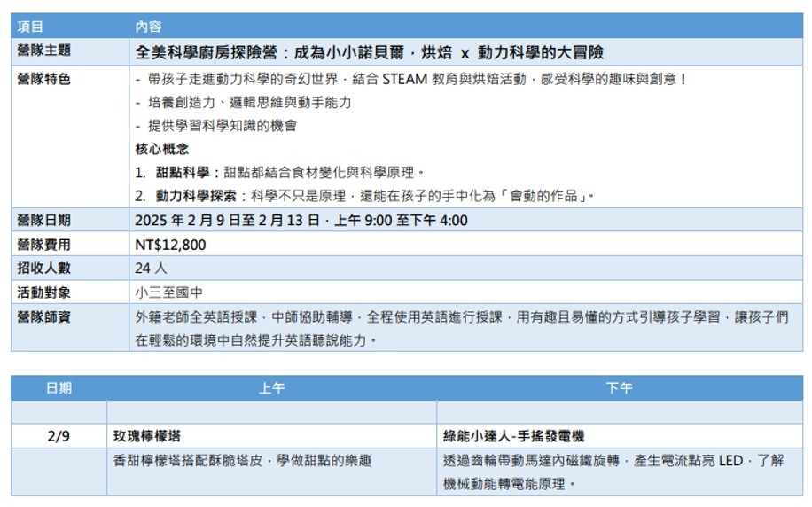Select the 營隊特色 row label
Image resolution: width=812 pixels, height=507 pixels.
(x=44, y=79)
